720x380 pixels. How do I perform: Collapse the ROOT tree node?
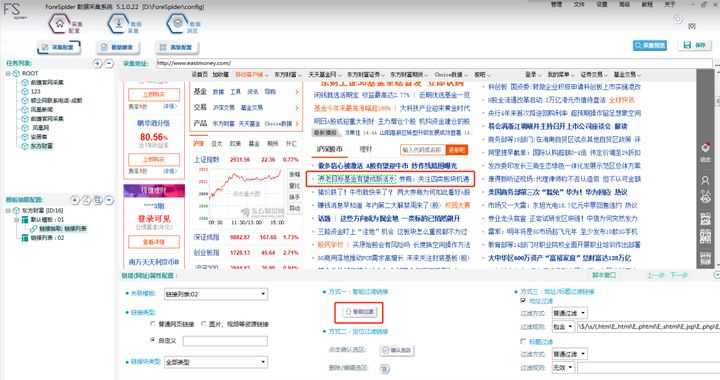click(8, 73)
